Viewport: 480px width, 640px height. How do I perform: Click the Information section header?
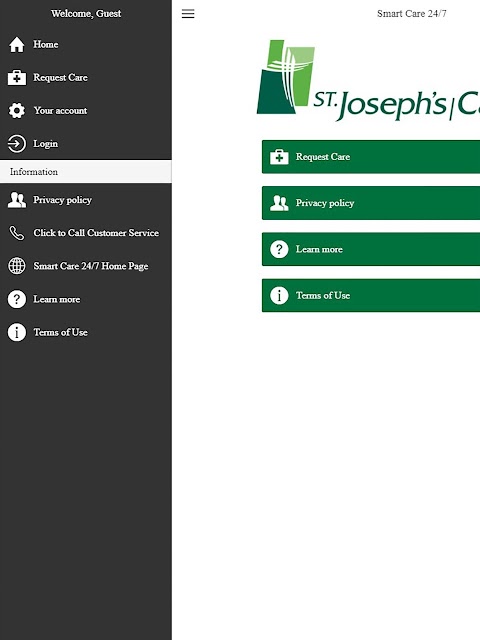(86, 171)
